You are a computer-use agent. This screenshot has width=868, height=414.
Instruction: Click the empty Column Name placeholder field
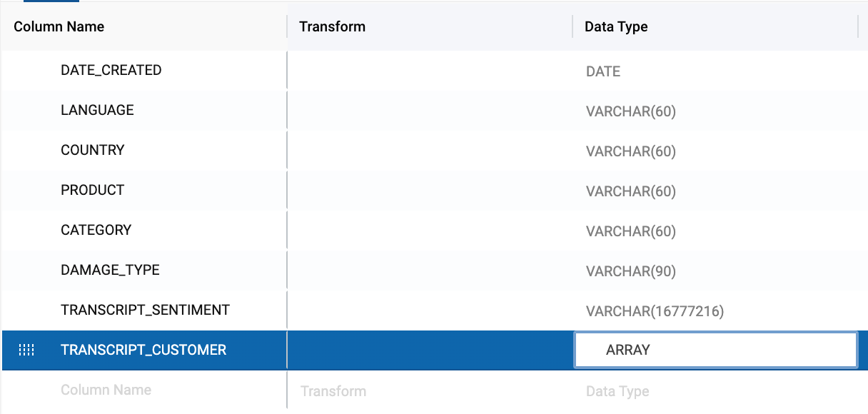[x=106, y=390]
